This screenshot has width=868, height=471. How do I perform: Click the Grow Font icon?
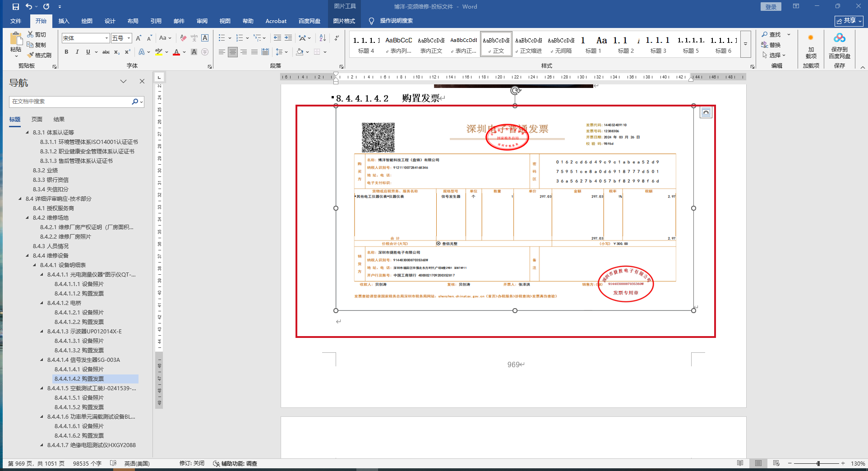[139, 38]
